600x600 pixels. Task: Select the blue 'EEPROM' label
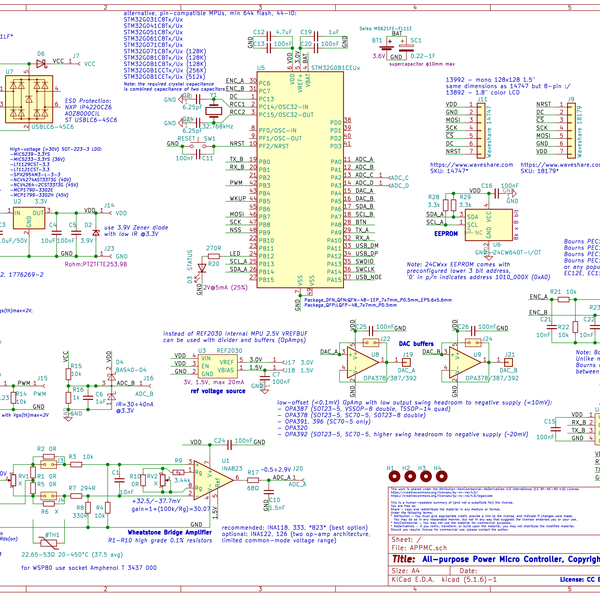[446, 233]
